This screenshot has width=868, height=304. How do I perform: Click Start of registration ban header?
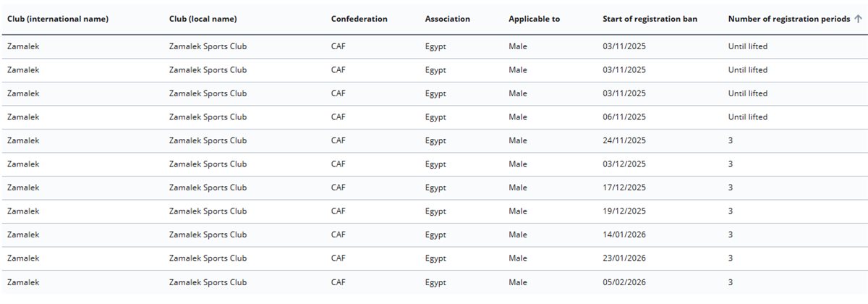point(650,19)
